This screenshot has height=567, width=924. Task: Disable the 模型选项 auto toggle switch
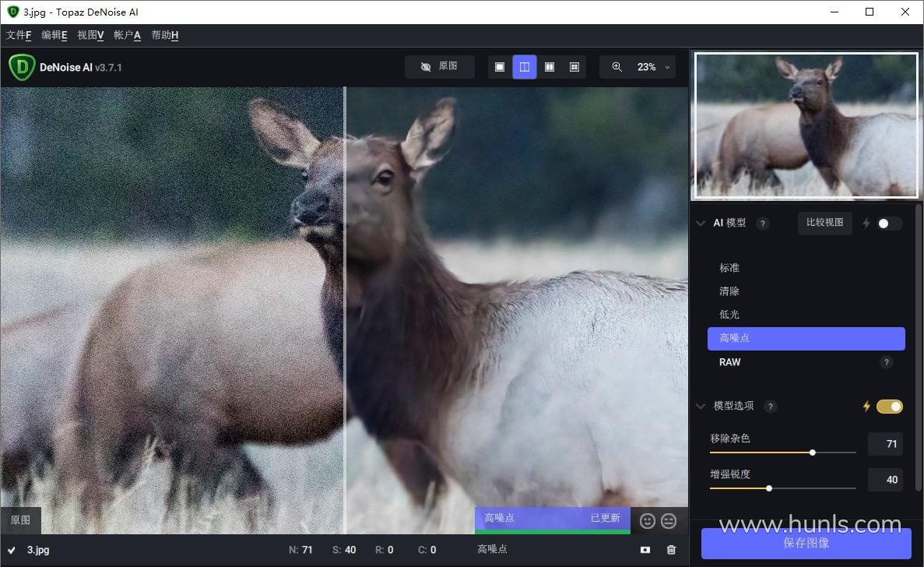(x=889, y=407)
